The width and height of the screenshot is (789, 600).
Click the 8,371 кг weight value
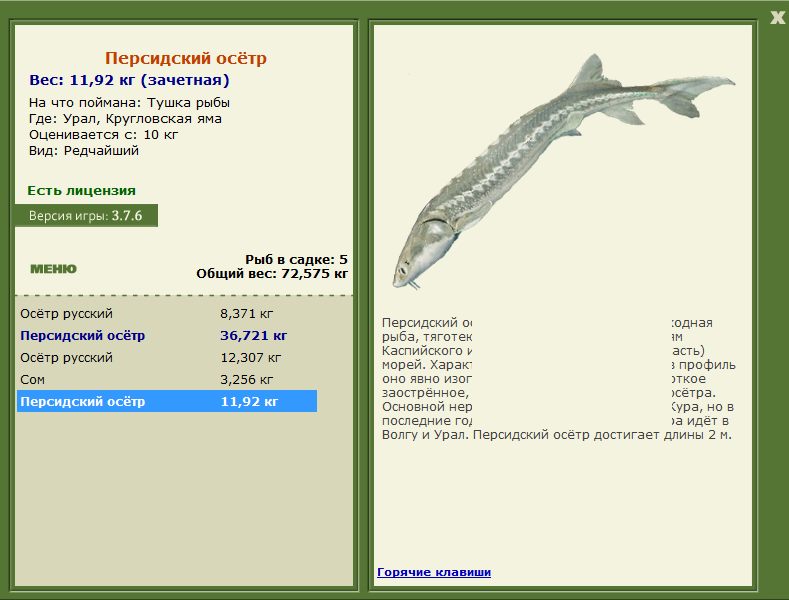click(247, 314)
